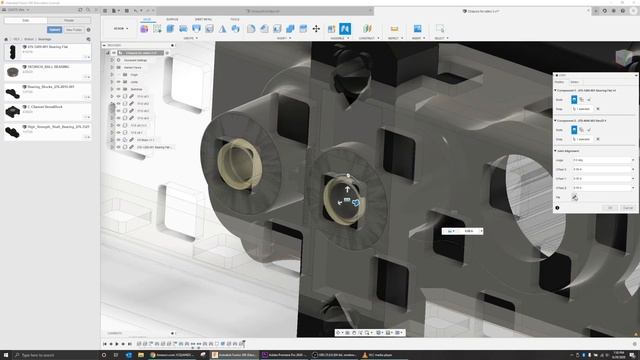Toggle Origin folder visibility eye
The height and width of the screenshot is (360, 640).
pos(118,75)
